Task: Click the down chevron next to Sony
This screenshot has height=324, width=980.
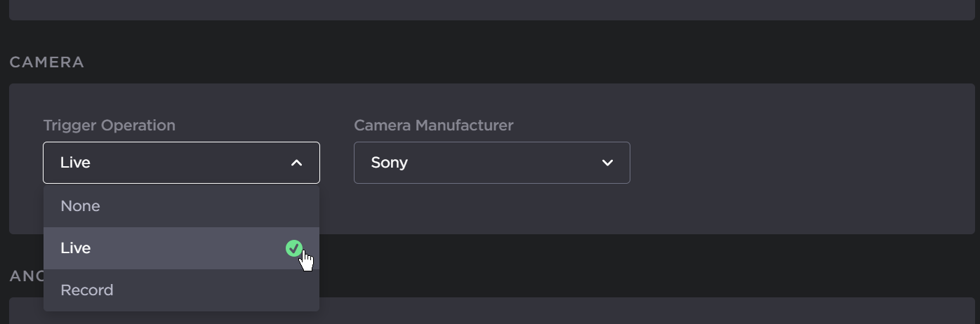Action: click(607, 163)
